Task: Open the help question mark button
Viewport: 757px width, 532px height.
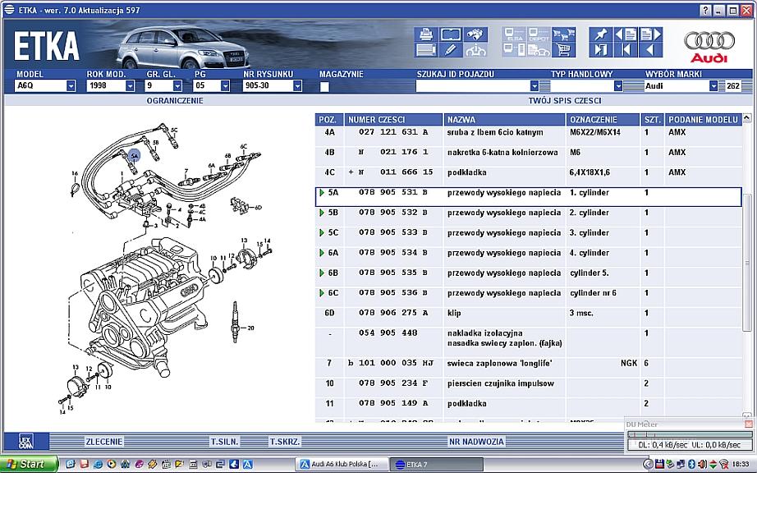Action: tap(706, 10)
